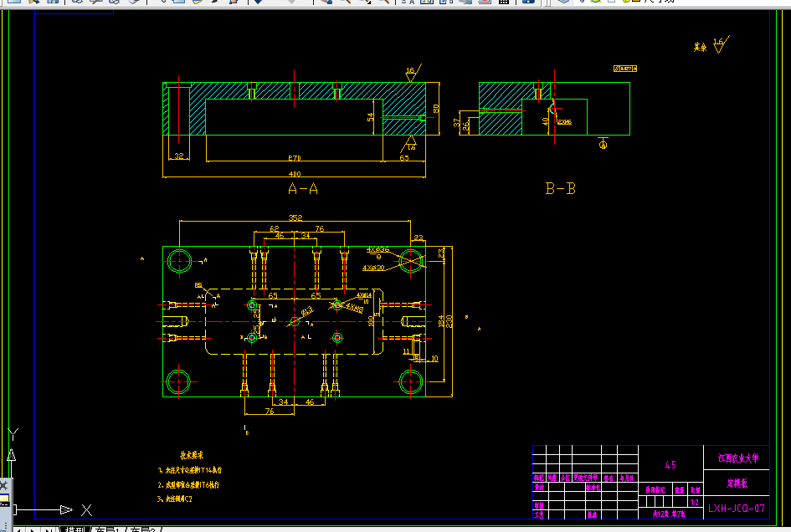This screenshot has width=791, height=532.
Task: Click the 400 overall length dimension
Action: point(295,174)
